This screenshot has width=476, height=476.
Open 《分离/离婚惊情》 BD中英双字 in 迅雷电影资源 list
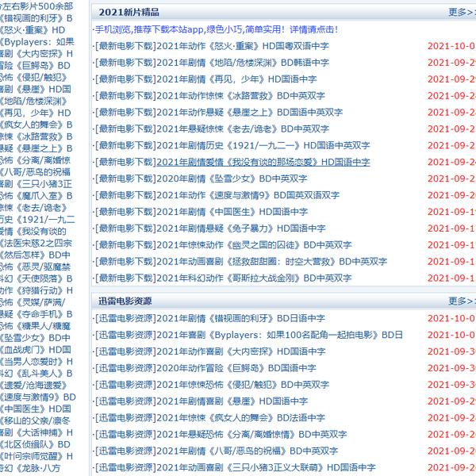tap(251, 435)
